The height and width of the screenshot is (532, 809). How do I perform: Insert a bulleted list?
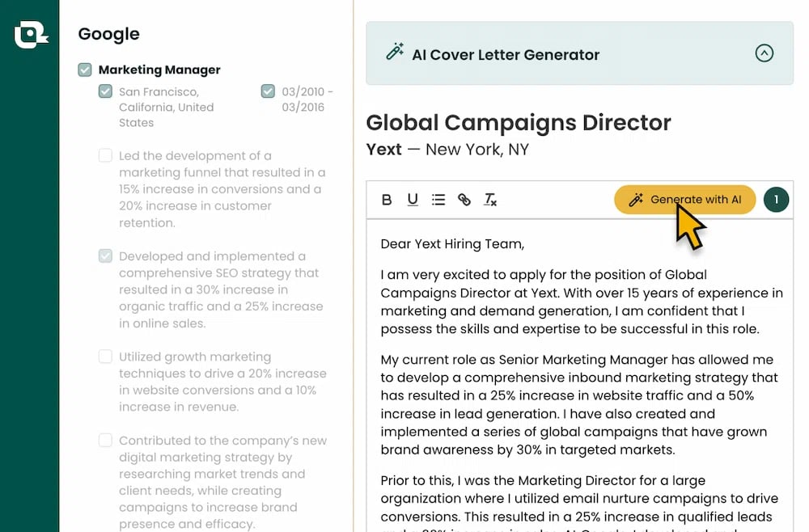[438, 200]
